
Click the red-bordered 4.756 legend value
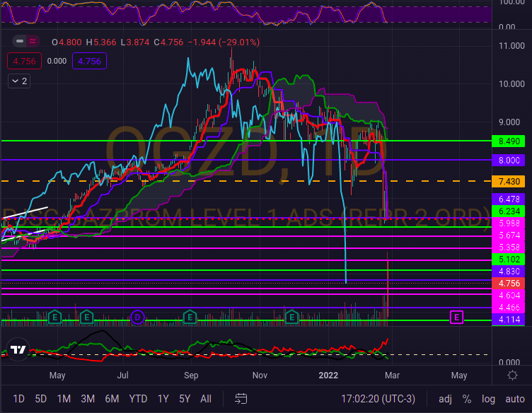(x=25, y=62)
